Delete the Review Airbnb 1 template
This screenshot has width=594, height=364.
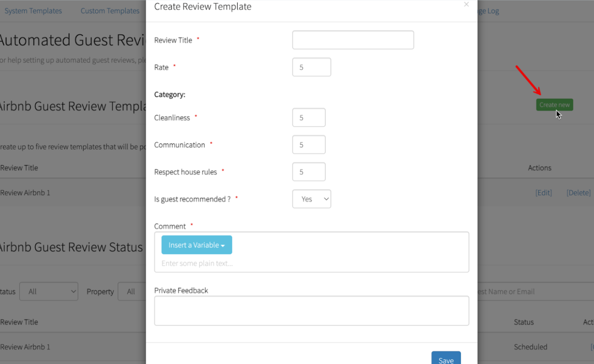pyautogui.click(x=578, y=193)
